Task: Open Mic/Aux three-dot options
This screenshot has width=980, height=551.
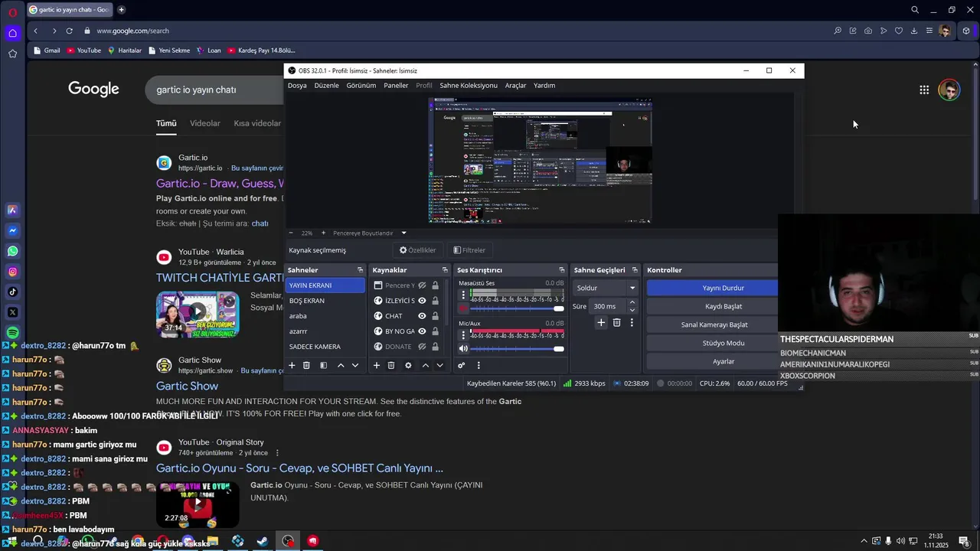Action: tap(462, 334)
